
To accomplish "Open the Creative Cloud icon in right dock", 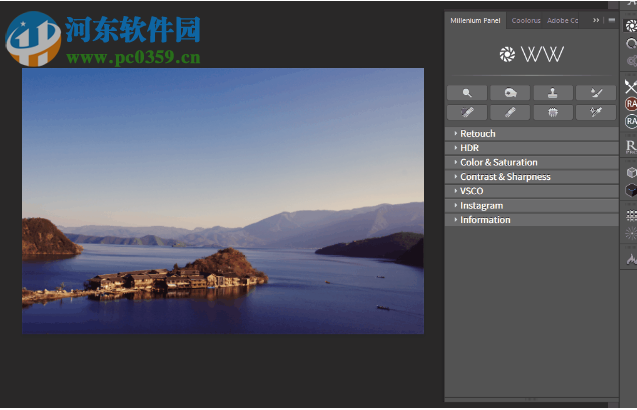I will (631, 61).
